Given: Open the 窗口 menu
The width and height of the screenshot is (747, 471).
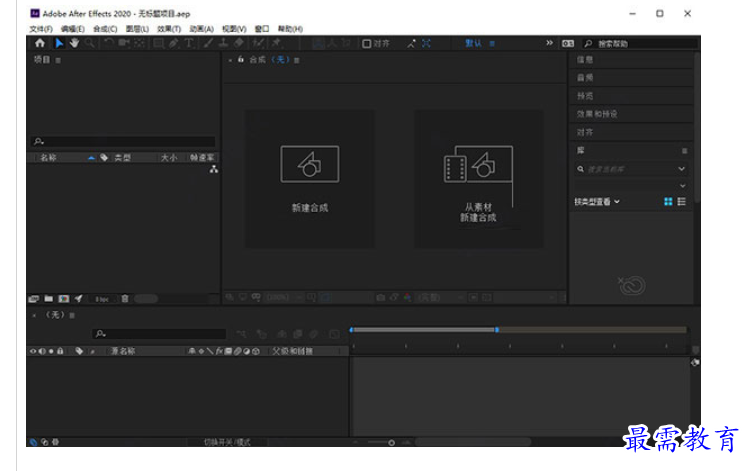Looking at the screenshot, I should pyautogui.click(x=262, y=29).
